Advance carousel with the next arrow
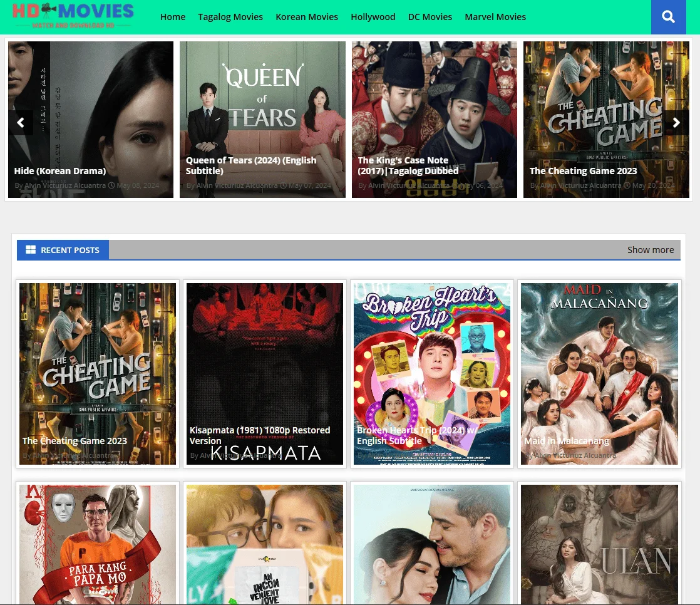The image size is (700, 605). pos(676,122)
